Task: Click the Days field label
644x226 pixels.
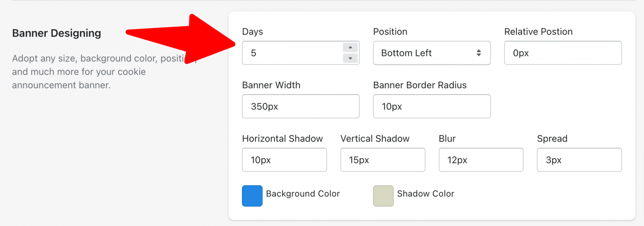Action: pyautogui.click(x=252, y=32)
